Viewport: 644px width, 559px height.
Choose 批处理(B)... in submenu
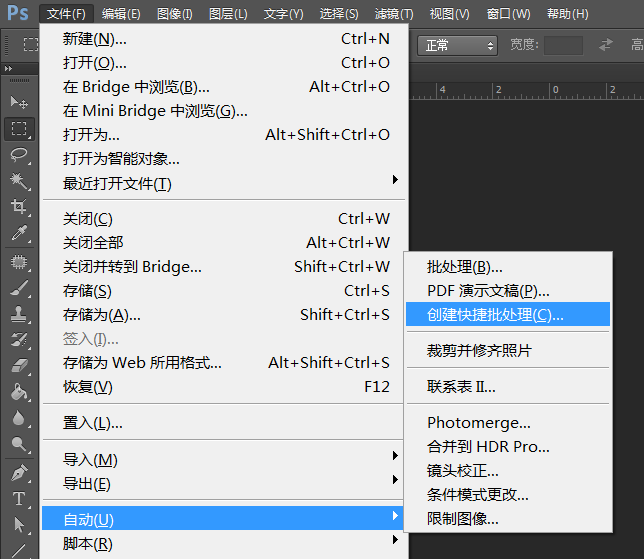(508, 267)
